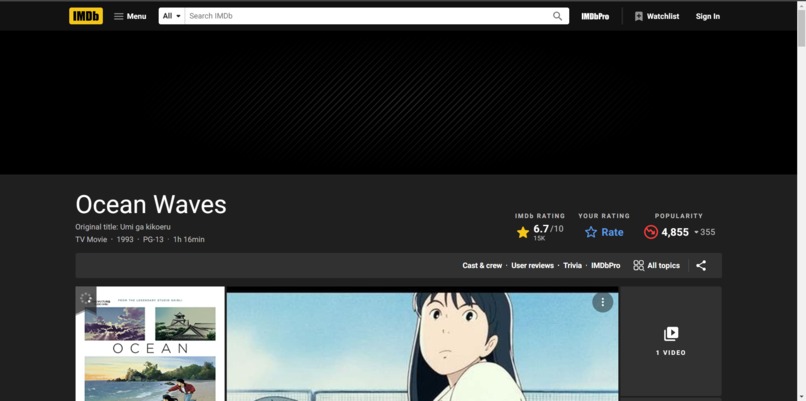View the 4,855 popularity ranking
The image size is (806, 401).
coord(675,232)
